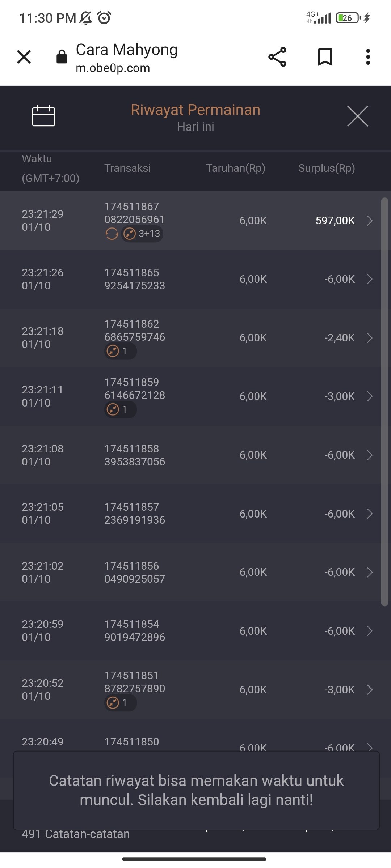
Task: Close the Riwayat Permainan panel
Action: tap(357, 116)
